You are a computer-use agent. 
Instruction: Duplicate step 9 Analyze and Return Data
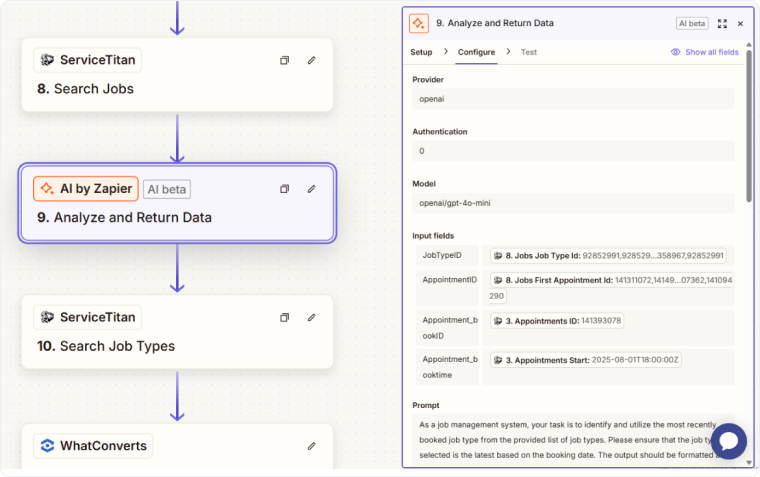pyautogui.click(x=285, y=189)
